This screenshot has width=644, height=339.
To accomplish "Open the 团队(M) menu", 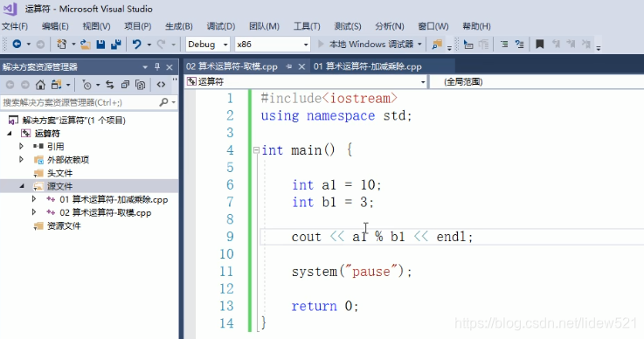I will [x=264, y=26].
